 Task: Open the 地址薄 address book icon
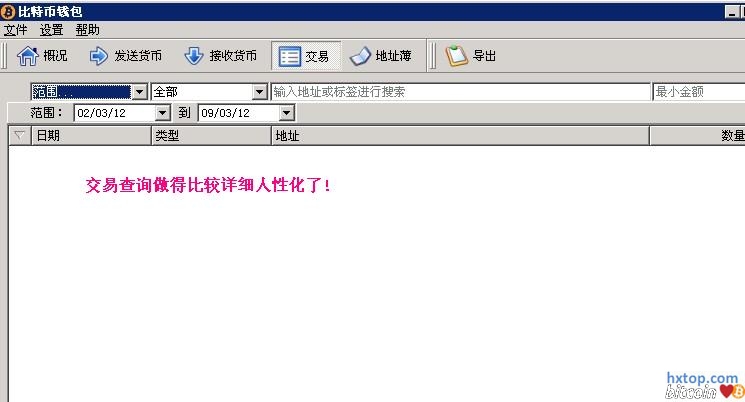pyautogui.click(x=360, y=57)
